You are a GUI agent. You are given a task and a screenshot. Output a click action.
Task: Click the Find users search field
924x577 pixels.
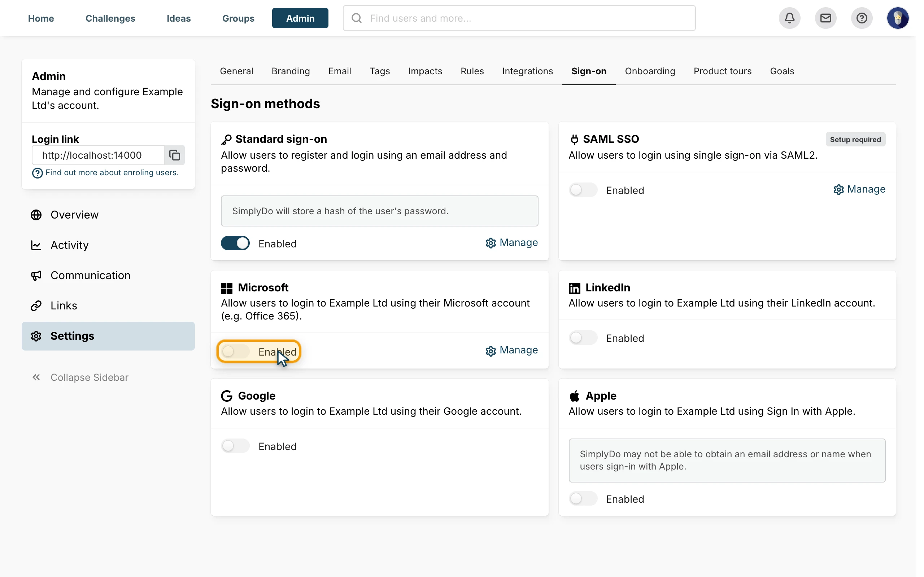519,18
